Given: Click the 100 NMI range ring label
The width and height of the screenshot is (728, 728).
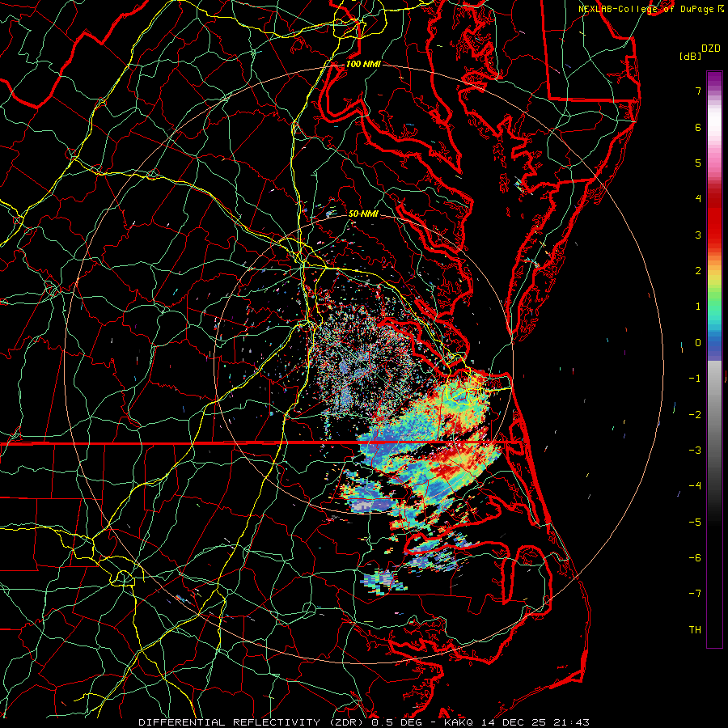Looking at the screenshot, I should 363,64.
